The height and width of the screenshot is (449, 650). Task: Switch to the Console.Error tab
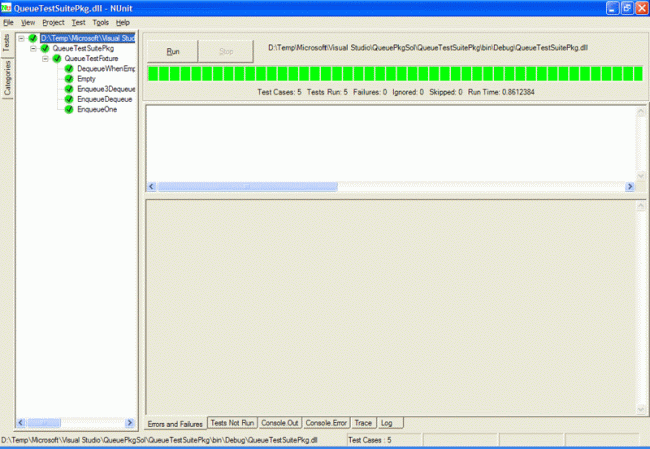pos(326,422)
